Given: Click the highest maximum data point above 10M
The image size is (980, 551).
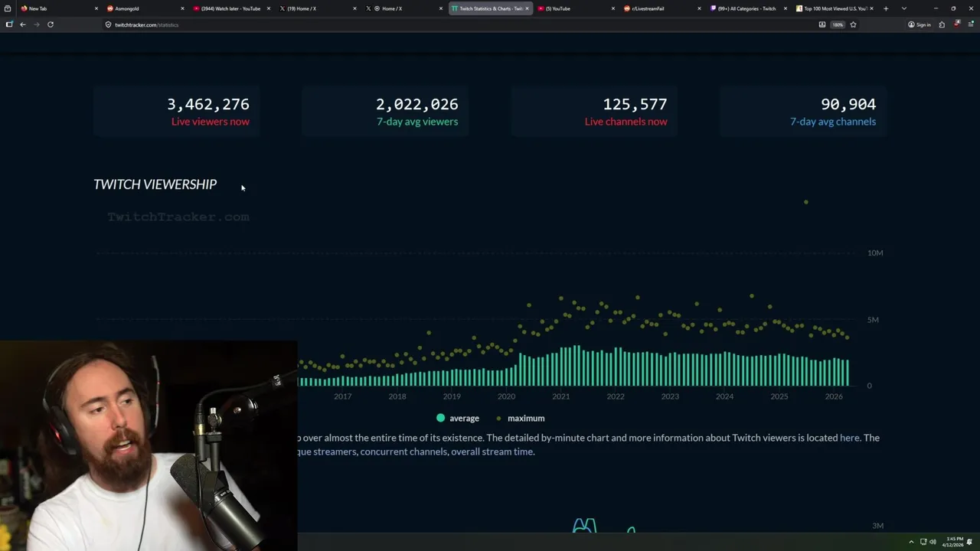Looking at the screenshot, I should tap(806, 202).
